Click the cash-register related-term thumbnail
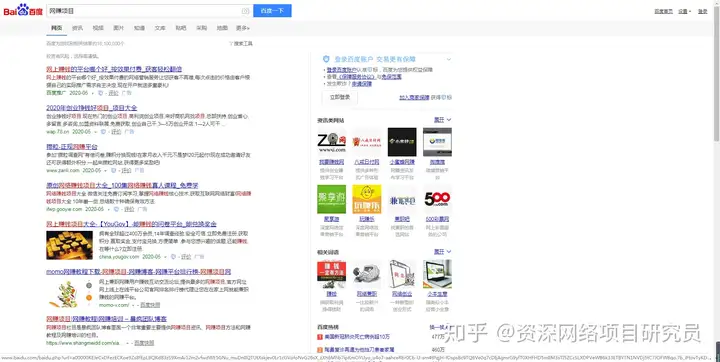Image resolution: width=720 pixels, height=362 pixels. [x=366, y=274]
